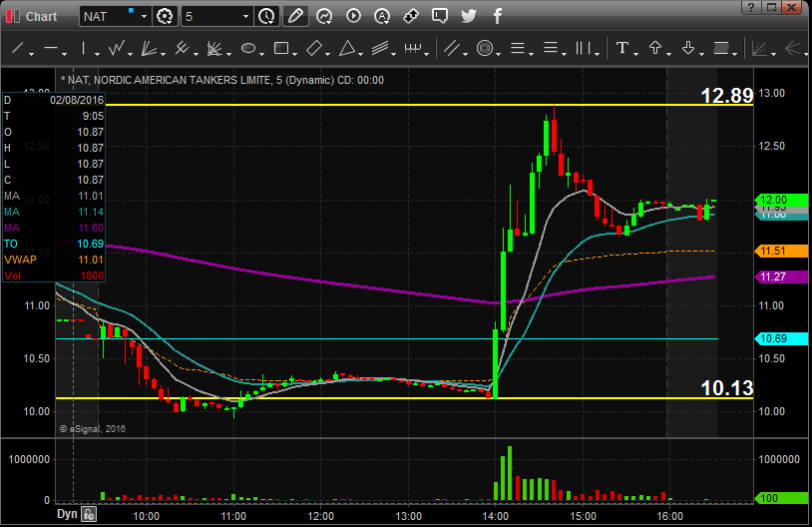Click the green 100 volume tag
812x527 pixels.
[781, 498]
